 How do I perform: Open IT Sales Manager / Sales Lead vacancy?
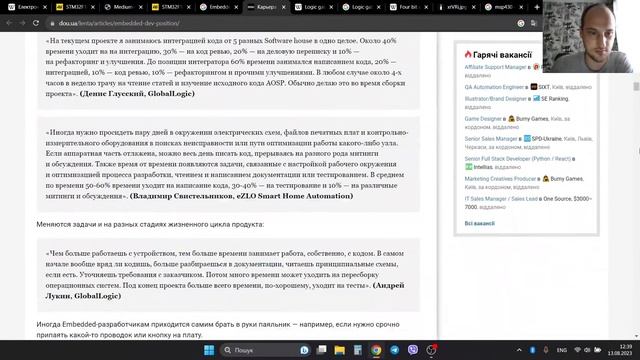[501, 199]
